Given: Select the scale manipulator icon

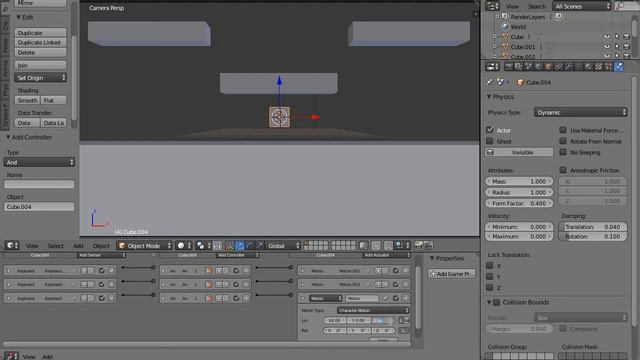Looking at the screenshot, I should coord(259,245).
